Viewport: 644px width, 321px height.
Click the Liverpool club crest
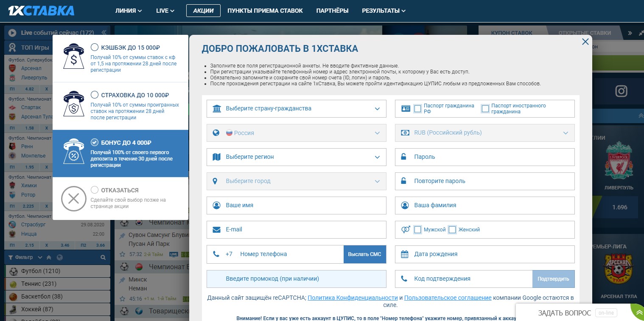point(619,160)
